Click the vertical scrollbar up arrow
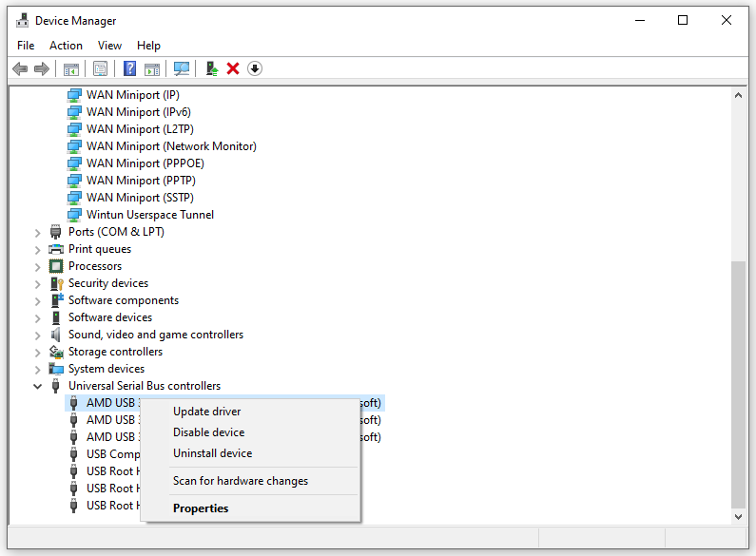This screenshot has width=756, height=556. coord(739,95)
